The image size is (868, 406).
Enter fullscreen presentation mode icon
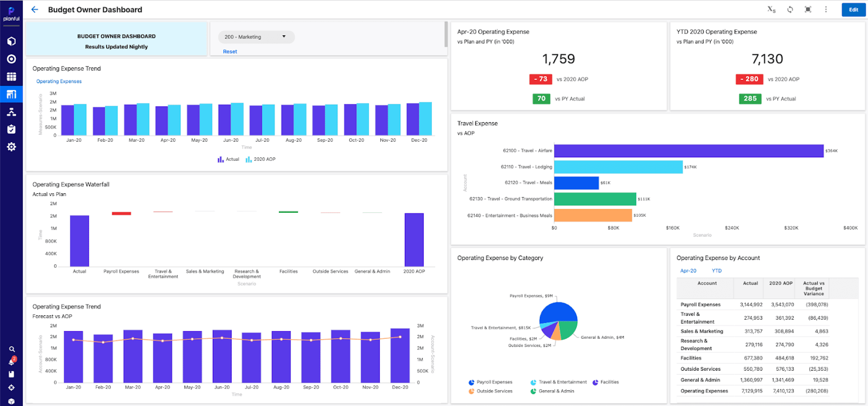coord(808,10)
